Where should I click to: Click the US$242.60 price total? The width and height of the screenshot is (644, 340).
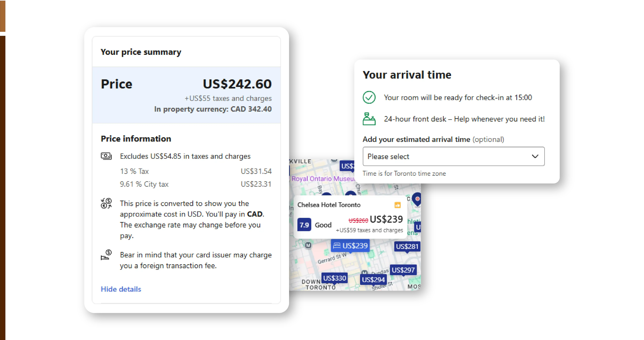237,84
